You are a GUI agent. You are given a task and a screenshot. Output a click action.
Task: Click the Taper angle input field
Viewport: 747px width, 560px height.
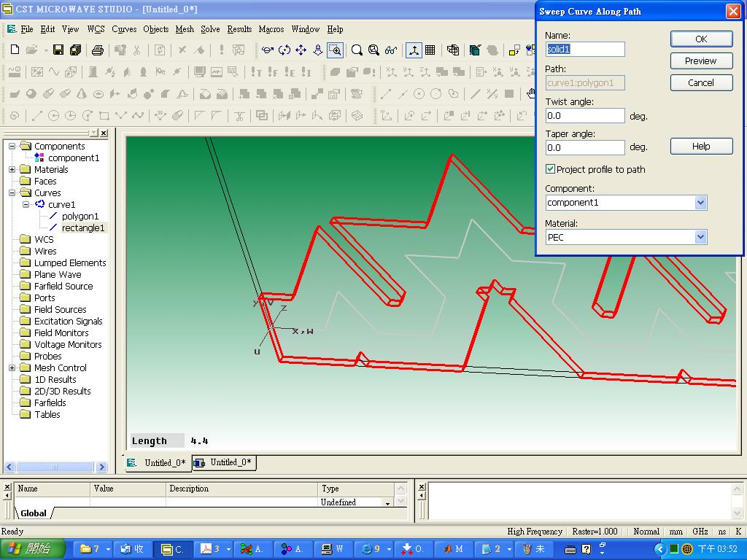(585, 147)
